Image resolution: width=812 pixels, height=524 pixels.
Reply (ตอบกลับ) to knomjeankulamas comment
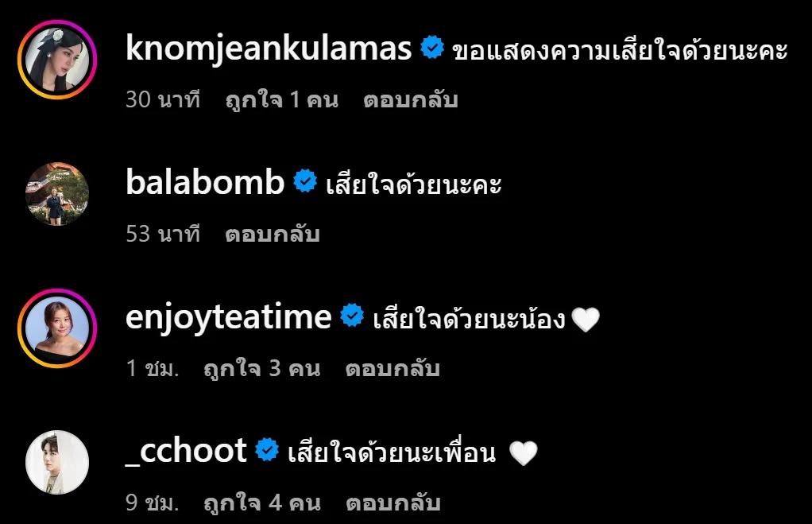411,99
